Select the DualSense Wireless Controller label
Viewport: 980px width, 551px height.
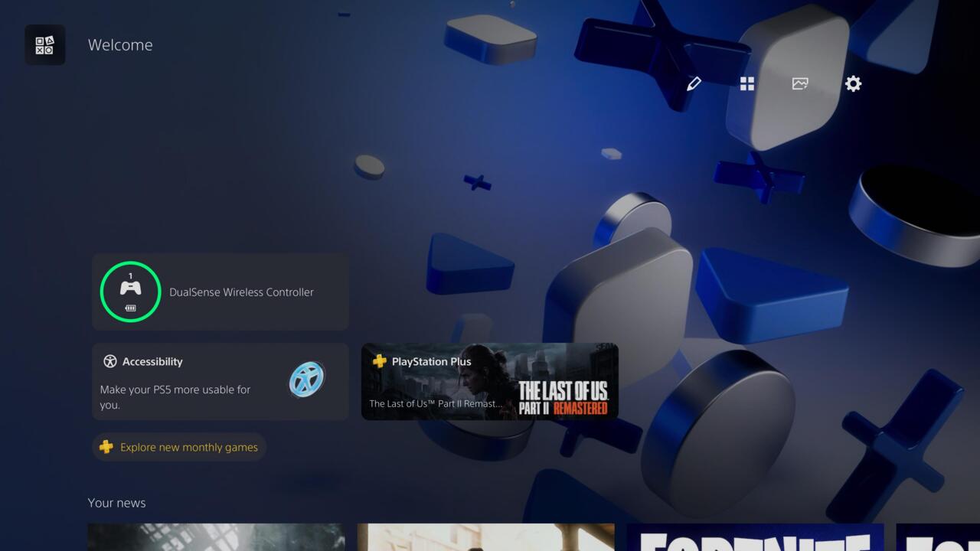tap(241, 292)
